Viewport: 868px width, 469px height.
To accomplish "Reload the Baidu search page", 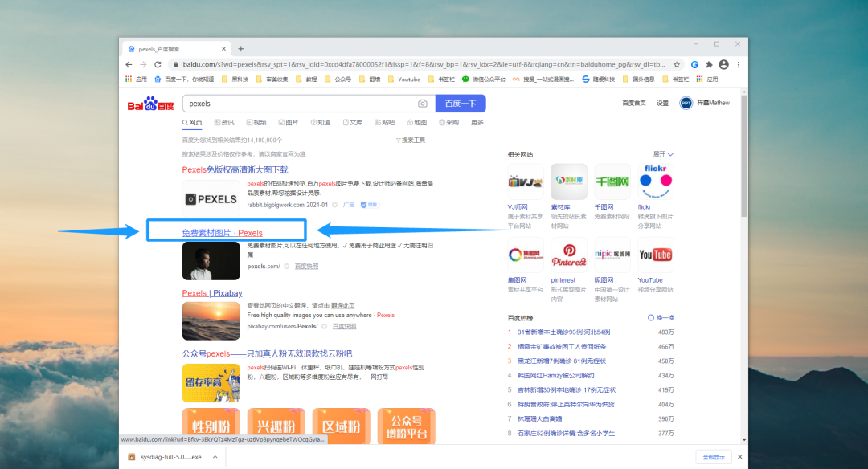I will 158,65.
